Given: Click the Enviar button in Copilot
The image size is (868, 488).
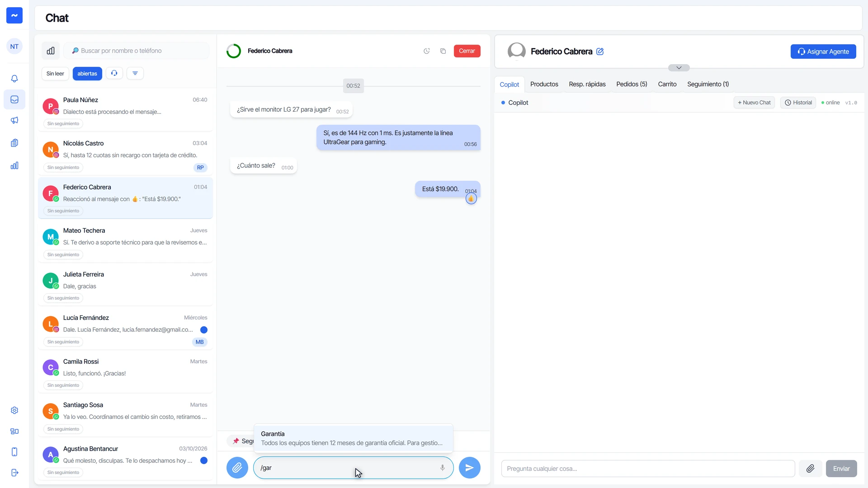Looking at the screenshot, I should pyautogui.click(x=841, y=469).
